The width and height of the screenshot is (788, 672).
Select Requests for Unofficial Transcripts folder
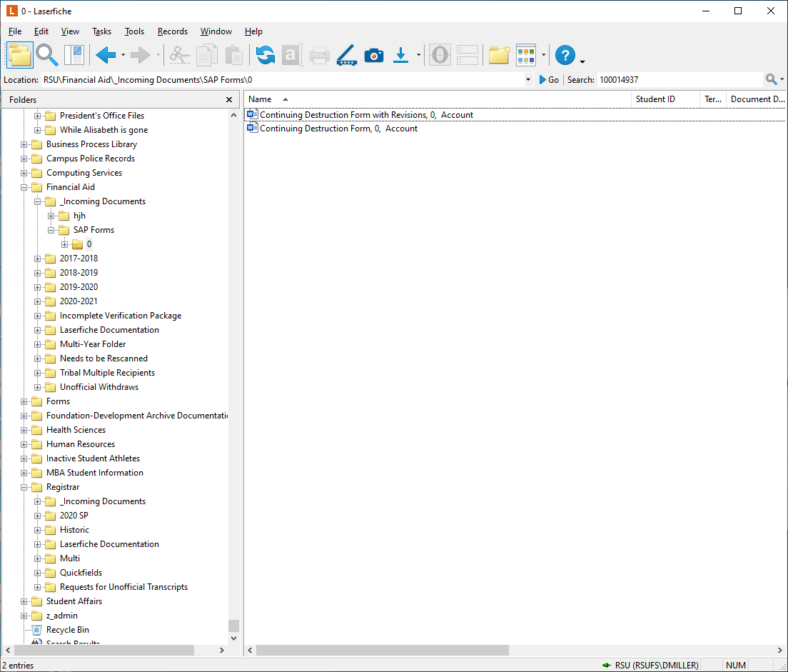tap(123, 587)
